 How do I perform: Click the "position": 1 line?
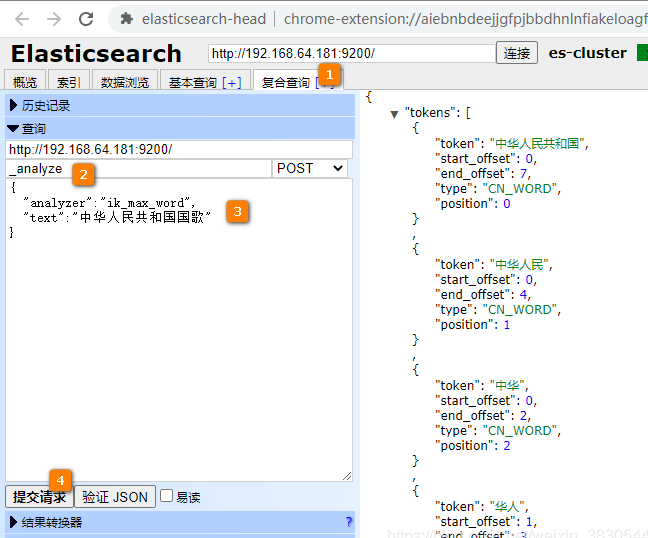(473, 325)
